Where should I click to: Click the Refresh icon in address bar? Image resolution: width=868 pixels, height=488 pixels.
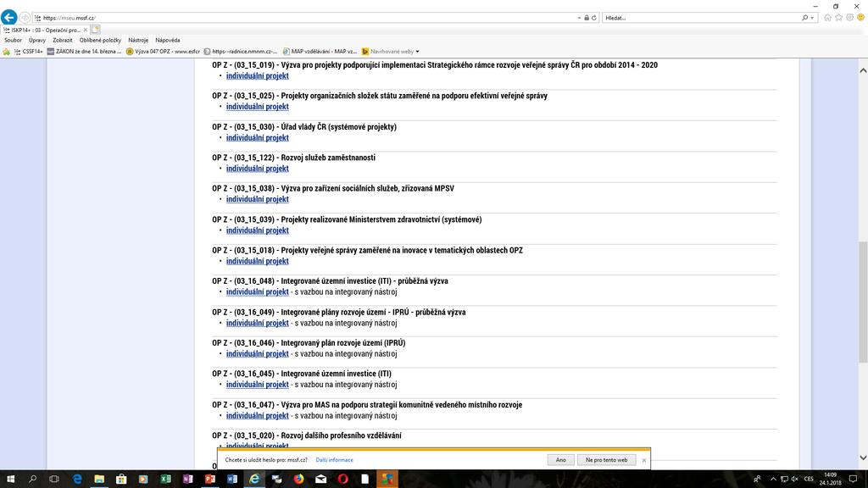point(594,18)
